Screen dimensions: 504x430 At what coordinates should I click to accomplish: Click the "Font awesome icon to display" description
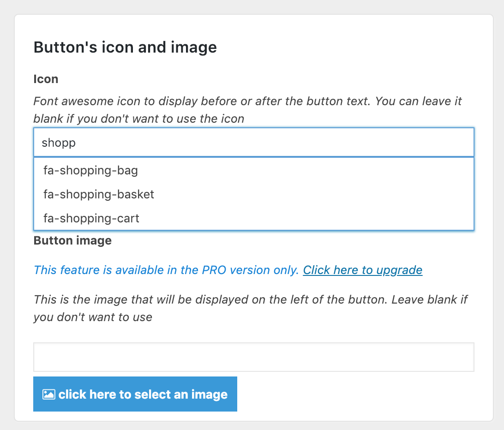(247, 110)
